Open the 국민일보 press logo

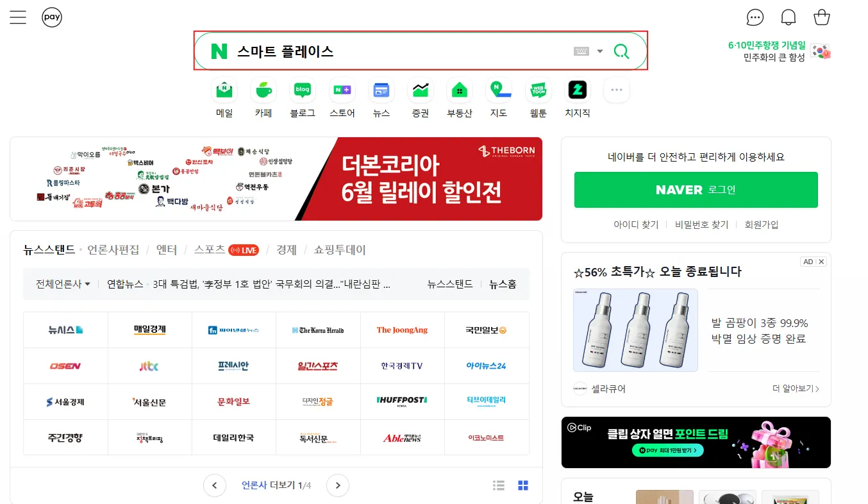[487, 330]
